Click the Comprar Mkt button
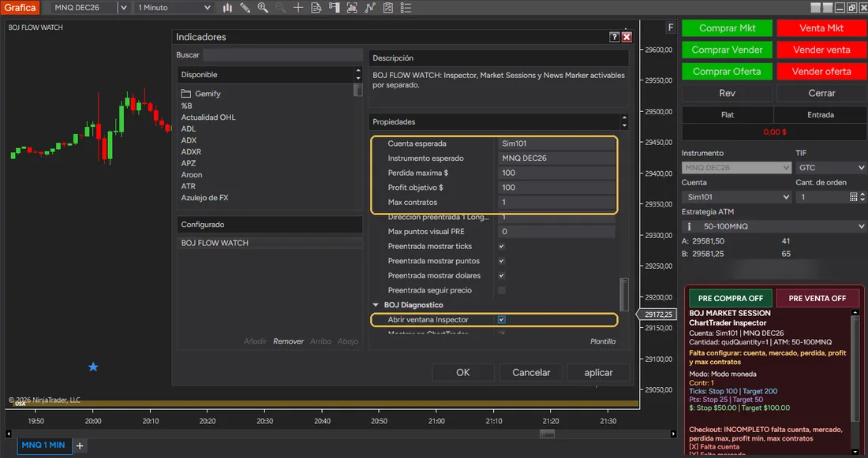 pos(727,28)
